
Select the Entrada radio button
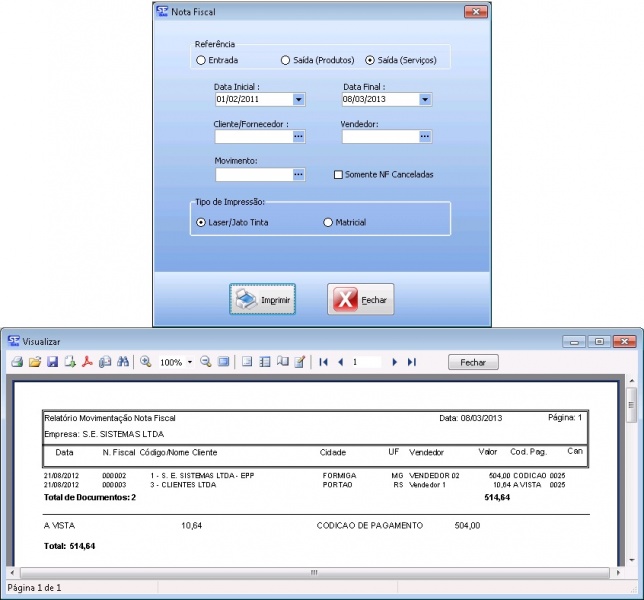pyautogui.click(x=201, y=60)
